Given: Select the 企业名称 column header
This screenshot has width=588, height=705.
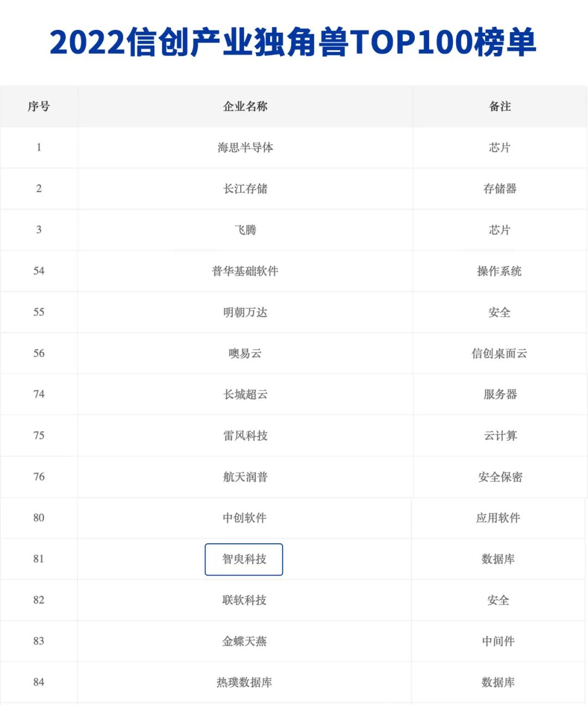Looking at the screenshot, I should [x=245, y=106].
